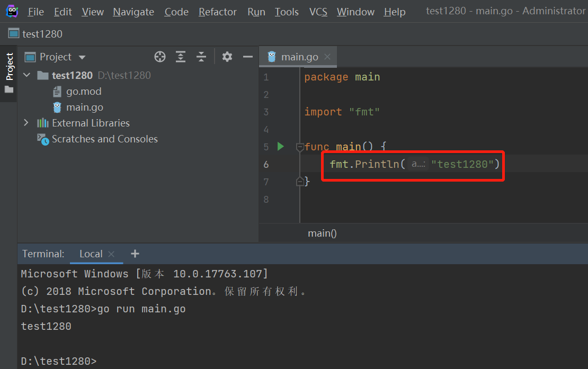Expand External Libraries node
588x369 pixels.
(26, 122)
